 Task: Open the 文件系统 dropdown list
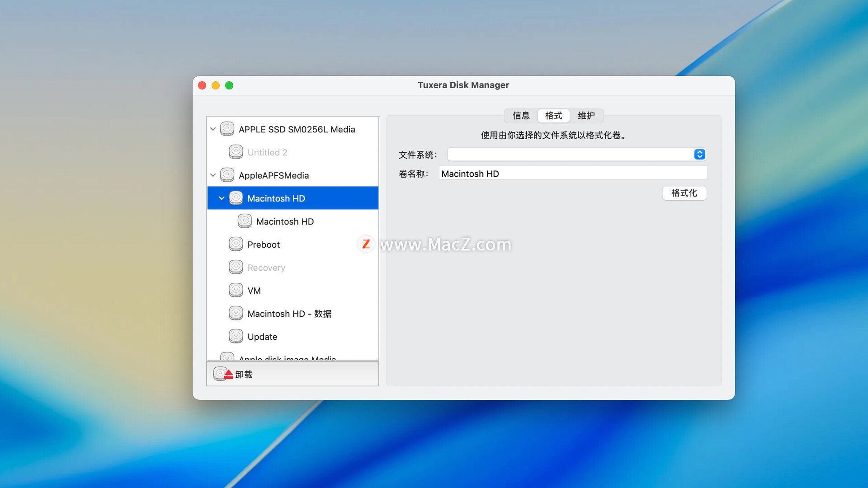coord(577,155)
